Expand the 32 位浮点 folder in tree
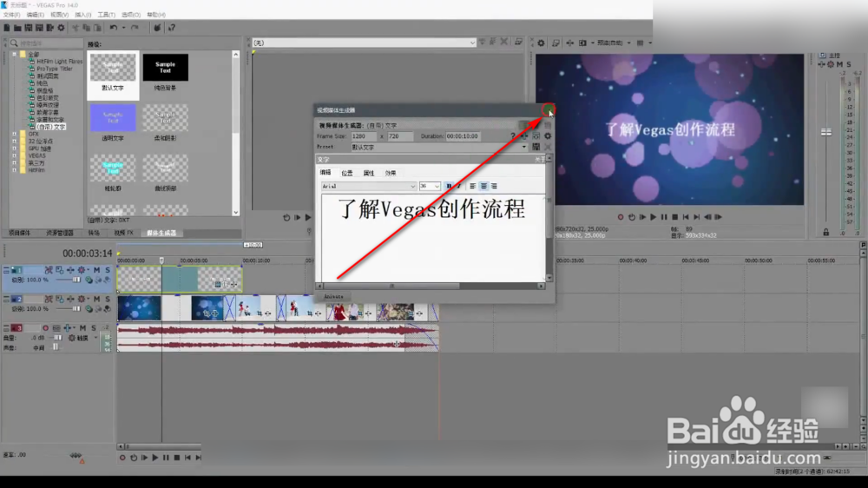The image size is (868, 488). point(15,142)
